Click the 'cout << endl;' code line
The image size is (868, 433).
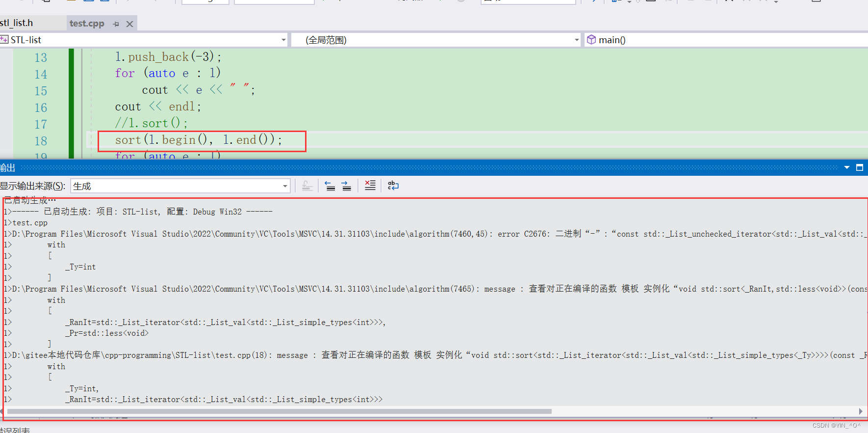pos(158,107)
